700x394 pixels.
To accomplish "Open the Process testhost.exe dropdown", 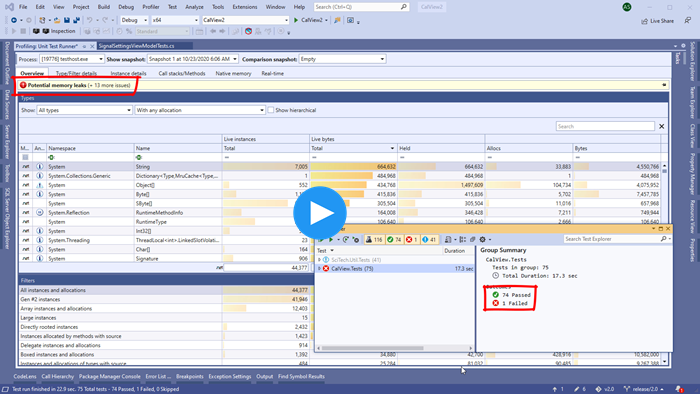I will click(x=72, y=59).
